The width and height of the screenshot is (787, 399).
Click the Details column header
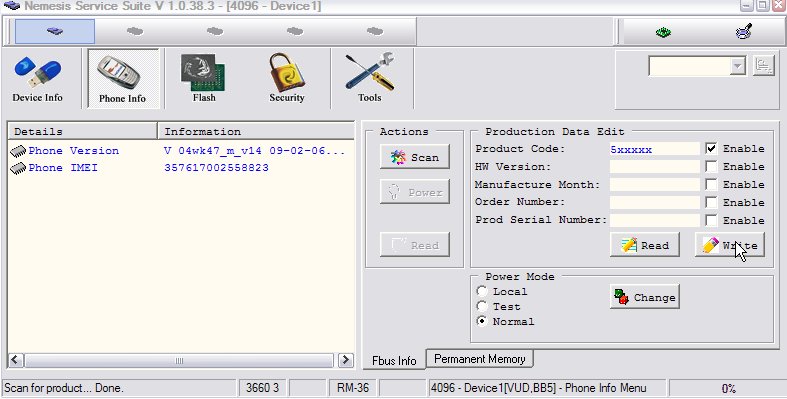(83, 131)
